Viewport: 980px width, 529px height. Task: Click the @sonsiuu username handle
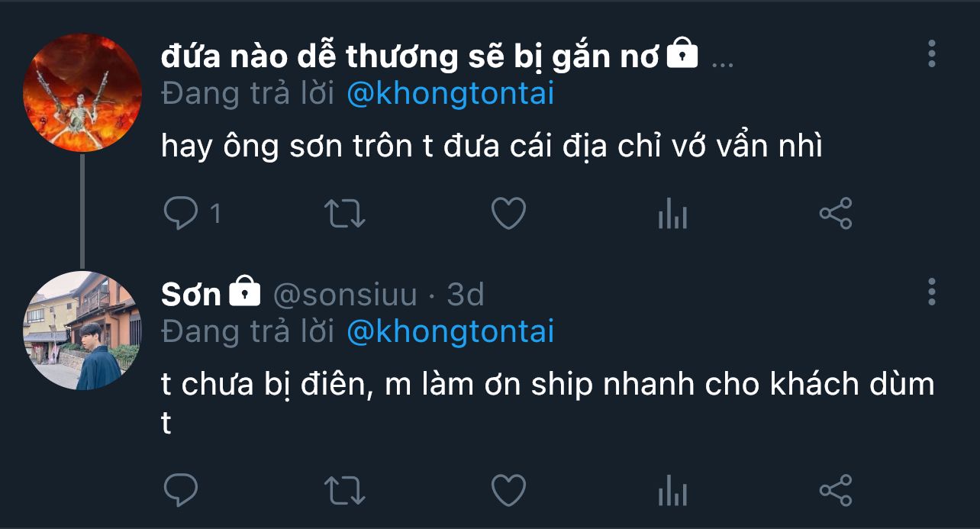pos(345,294)
